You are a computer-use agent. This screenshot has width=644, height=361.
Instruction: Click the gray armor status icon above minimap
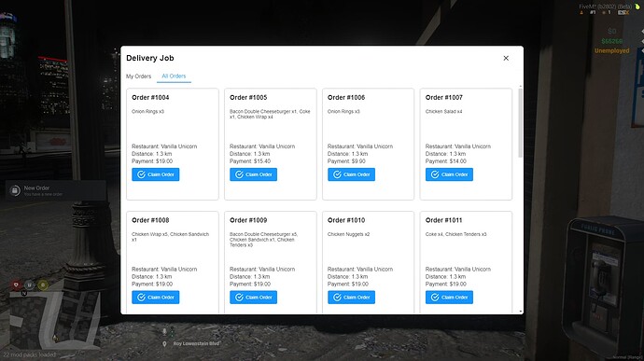pos(29,285)
